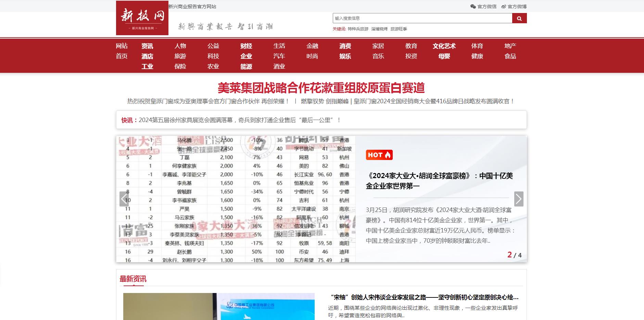The image size is (644, 320).
Task: Open the 能源 navigation item
Action: pos(246,67)
